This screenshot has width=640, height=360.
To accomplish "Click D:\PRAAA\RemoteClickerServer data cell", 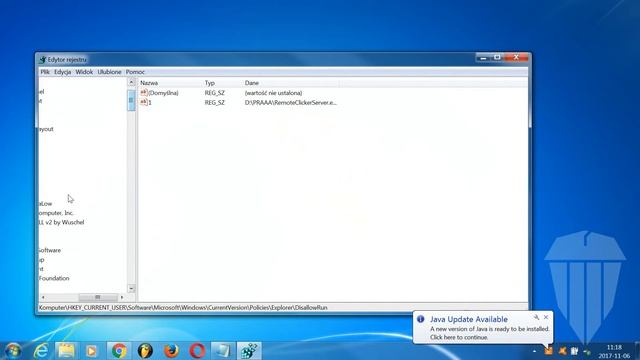I will [291, 102].
